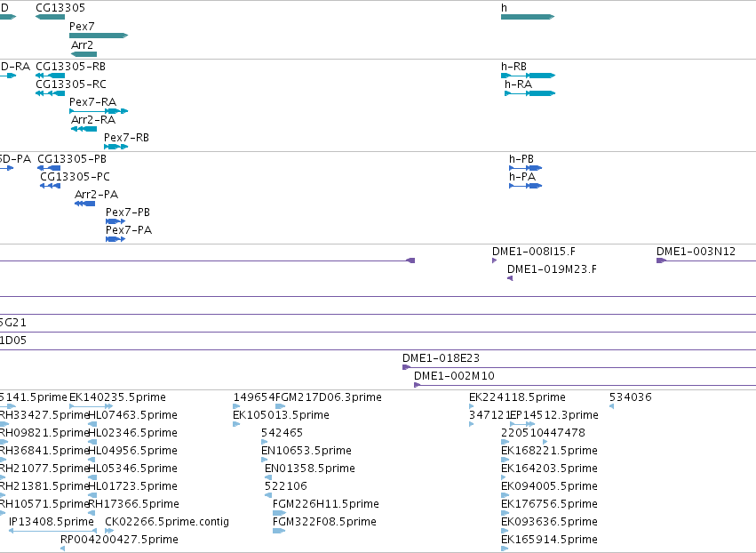Screen dimensions: 756x553
Task: Select the Pex7-RB transcript label
Action: pos(126,138)
